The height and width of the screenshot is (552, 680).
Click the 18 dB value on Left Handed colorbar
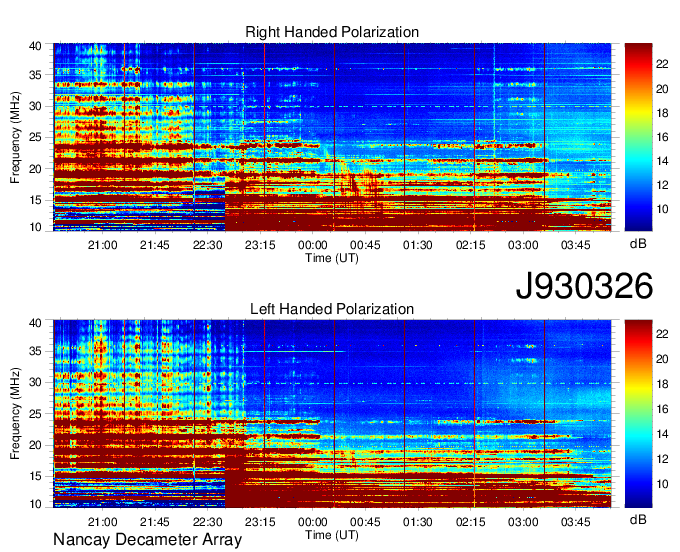click(x=662, y=384)
